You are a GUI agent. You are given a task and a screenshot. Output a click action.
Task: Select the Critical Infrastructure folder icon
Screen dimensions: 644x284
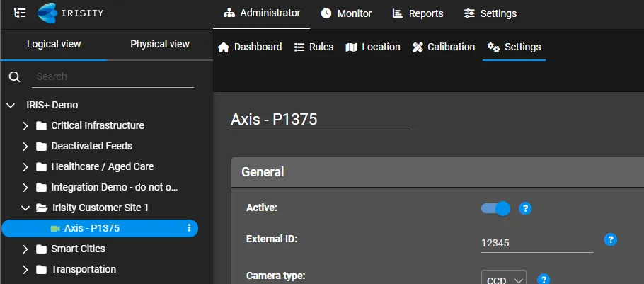pos(41,126)
